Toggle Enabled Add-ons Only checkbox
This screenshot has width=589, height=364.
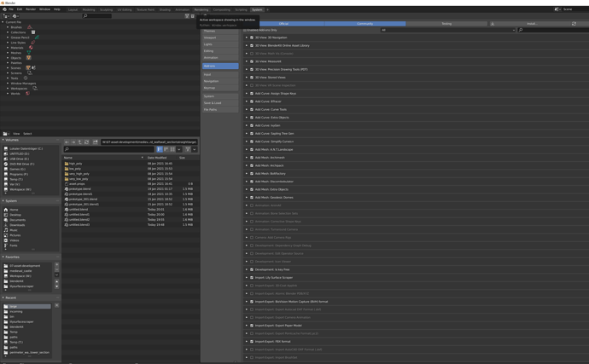pos(245,30)
